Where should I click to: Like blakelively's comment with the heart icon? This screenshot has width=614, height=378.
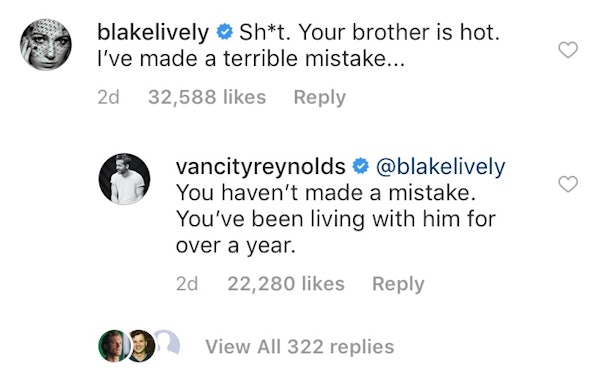[x=568, y=50]
